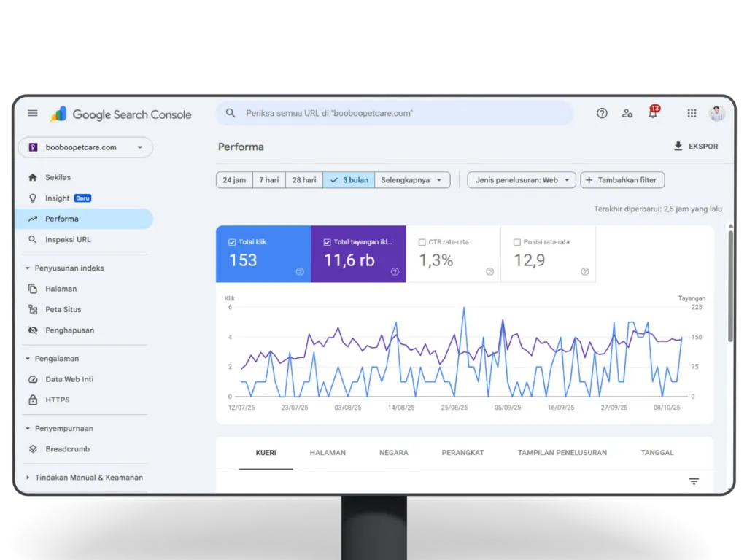
Task: Click the URL inspection search field
Action: coord(394,113)
